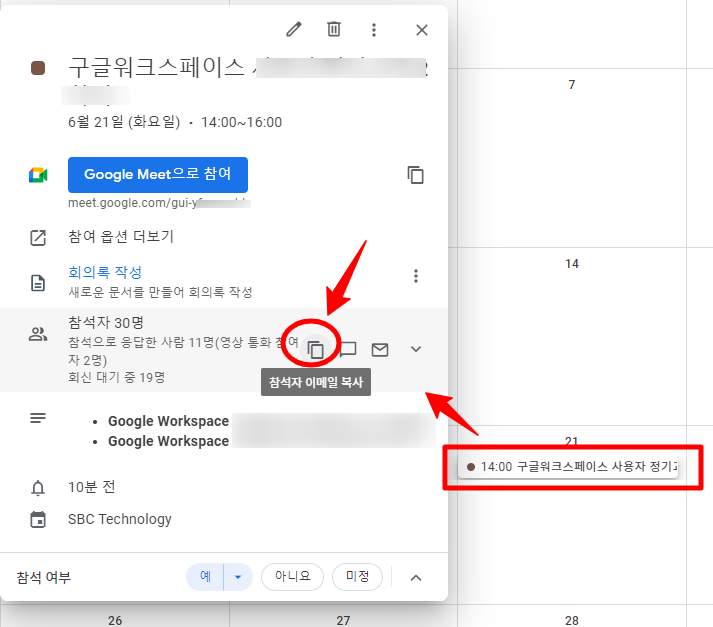Answer 아니요 for attendance
This screenshot has width=713, height=627.
coord(292,577)
